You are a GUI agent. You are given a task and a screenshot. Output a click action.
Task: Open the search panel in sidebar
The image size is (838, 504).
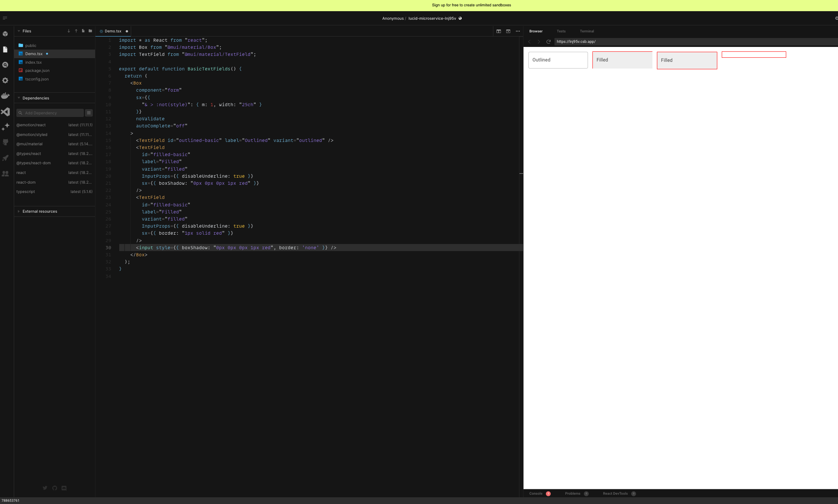point(5,65)
